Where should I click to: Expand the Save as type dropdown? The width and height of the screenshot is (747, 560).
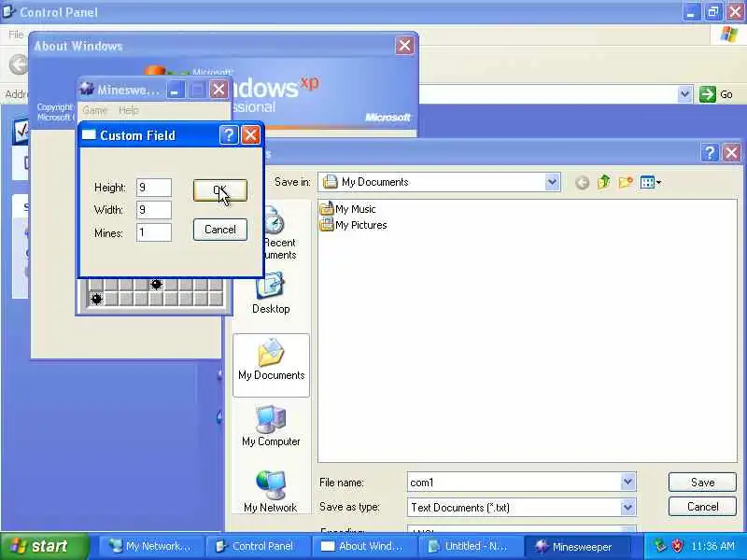coord(627,507)
